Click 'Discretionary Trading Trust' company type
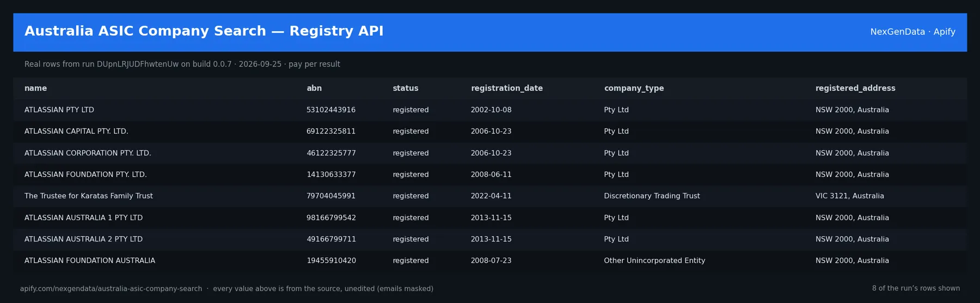Viewport: 980px width, 303px height. [x=652, y=196]
